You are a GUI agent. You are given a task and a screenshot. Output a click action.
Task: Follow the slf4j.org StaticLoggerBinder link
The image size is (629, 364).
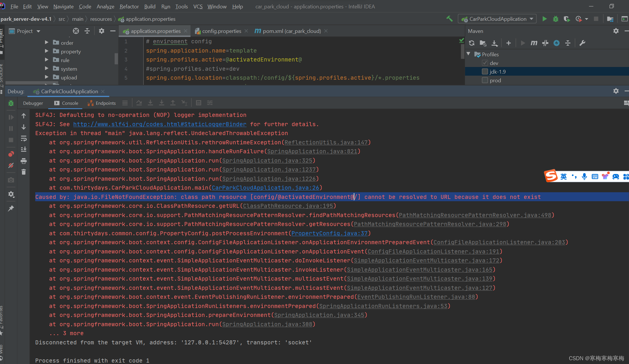[x=160, y=124]
